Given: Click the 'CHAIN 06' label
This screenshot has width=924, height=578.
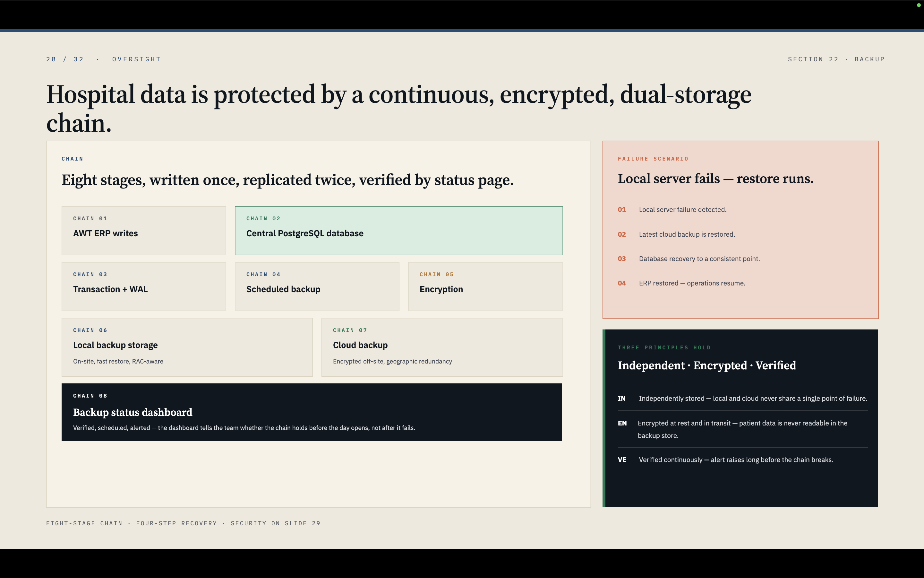Looking at the screenshot, I should 90,330.
